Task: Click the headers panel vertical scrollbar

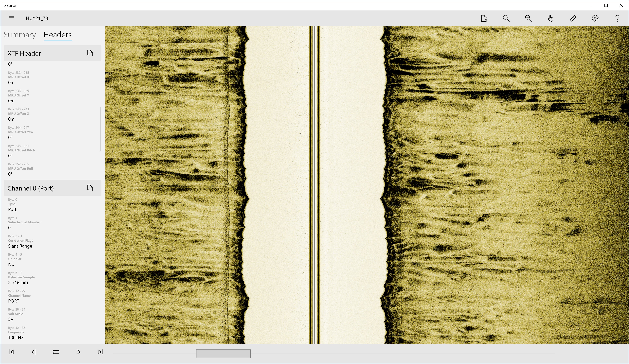Action: (x=100, y=129)
